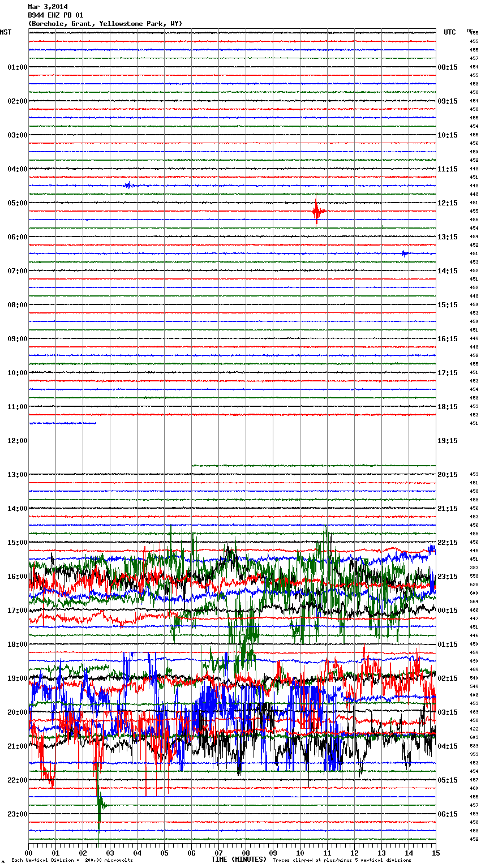Viewport: 481px width, 868px height.
Task: Click the "Each Vertical Division = 200.00 microvolts" note
Action: point(72,861)
